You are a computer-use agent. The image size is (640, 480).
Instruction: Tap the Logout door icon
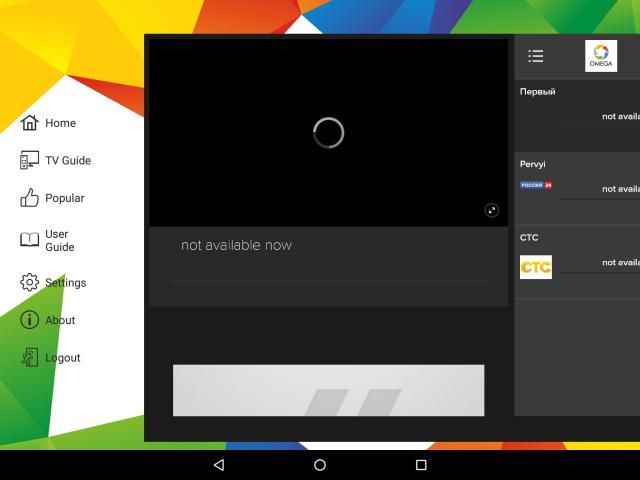click(x=30, y=357)
